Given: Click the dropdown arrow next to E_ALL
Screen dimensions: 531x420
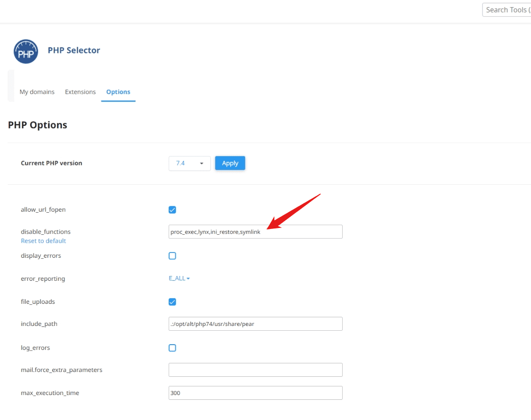Looking at the screenshot, I should click(x=188, y=278).
